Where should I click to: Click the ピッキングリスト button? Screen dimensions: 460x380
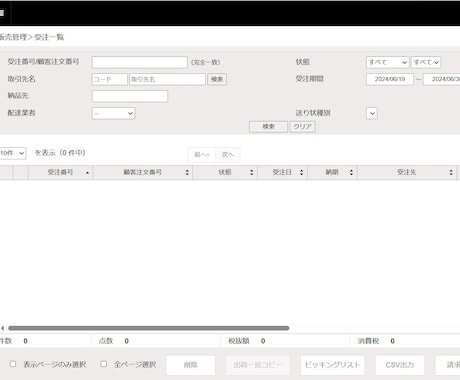click(332, 365)
